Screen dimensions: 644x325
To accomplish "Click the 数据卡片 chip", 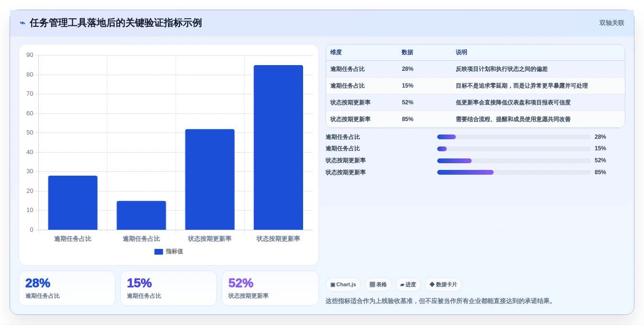I will coord(443,285).
